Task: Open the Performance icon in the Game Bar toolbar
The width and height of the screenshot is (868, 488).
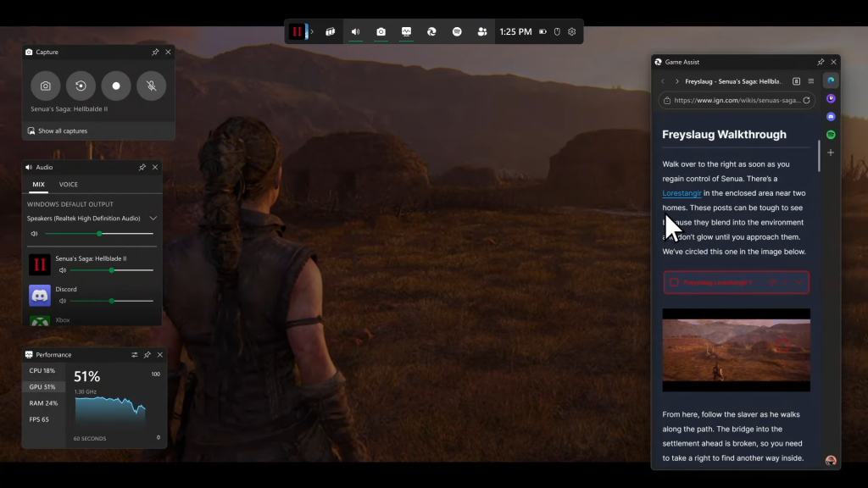Action: click(x=406, y=31)
